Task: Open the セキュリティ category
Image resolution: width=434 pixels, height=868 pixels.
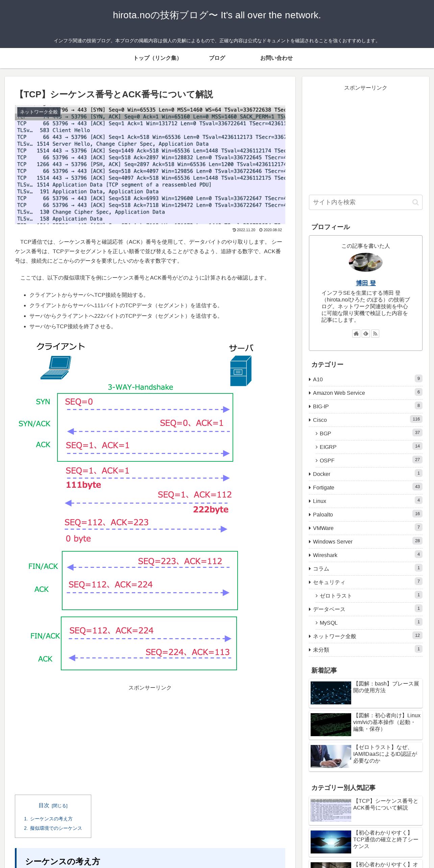Action: coord(365,582)
